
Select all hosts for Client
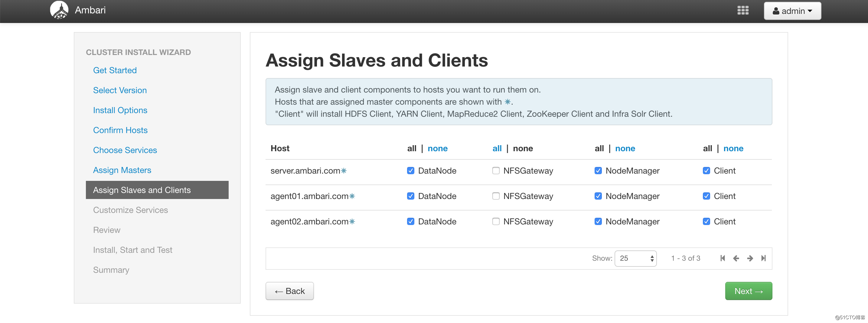tap(707, 148)
